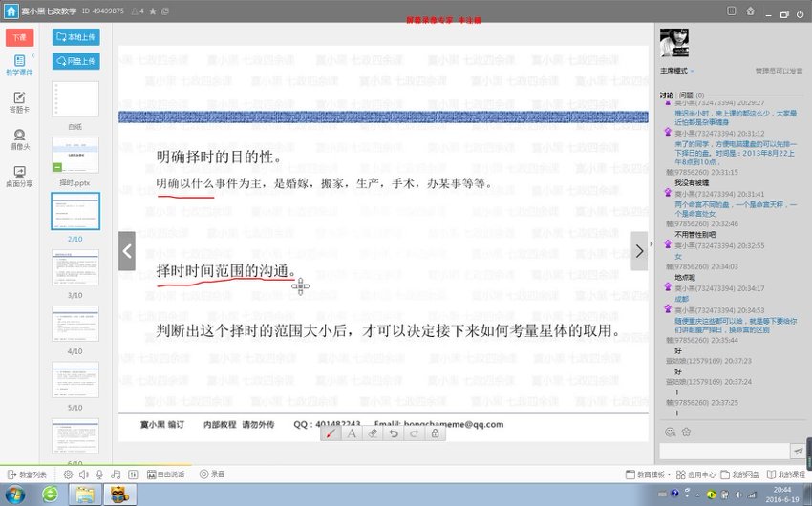Click the 网盘上传 cloud upload button

click(x=76, y=61)
